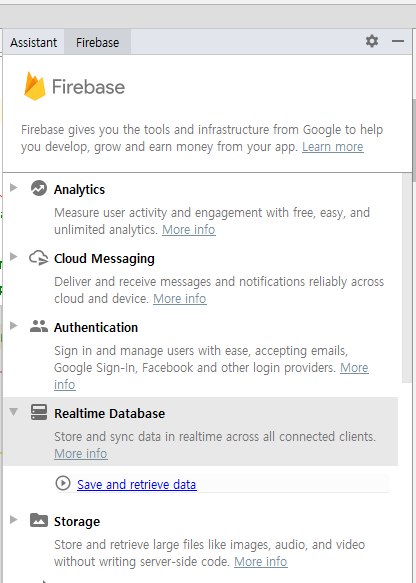Click the Realtime Database icon
Viewport: 416px width, 583px height.
point(39,412)
